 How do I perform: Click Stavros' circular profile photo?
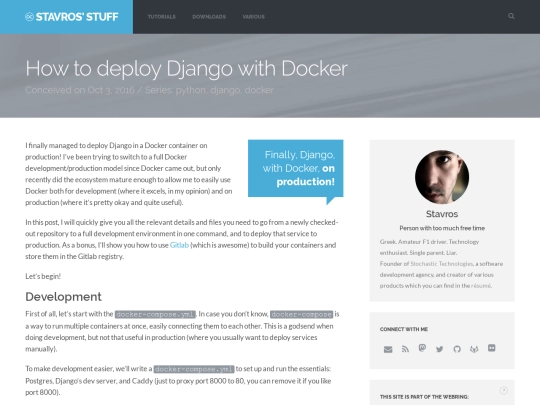442,177
